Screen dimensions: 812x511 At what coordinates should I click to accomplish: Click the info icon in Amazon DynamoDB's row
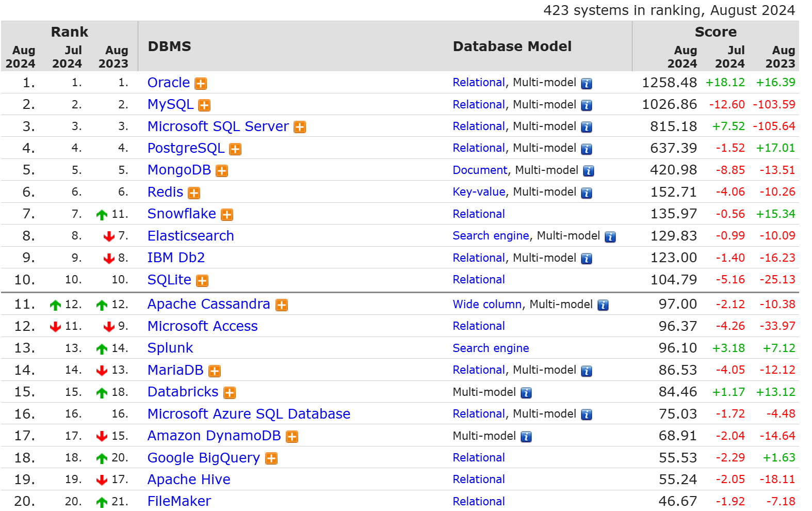526,437
